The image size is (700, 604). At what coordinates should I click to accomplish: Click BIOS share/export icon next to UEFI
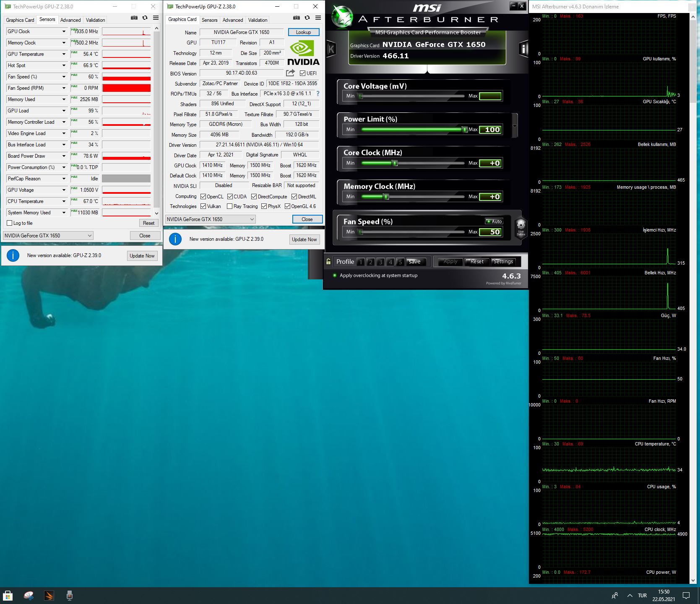tap(290, 73)
